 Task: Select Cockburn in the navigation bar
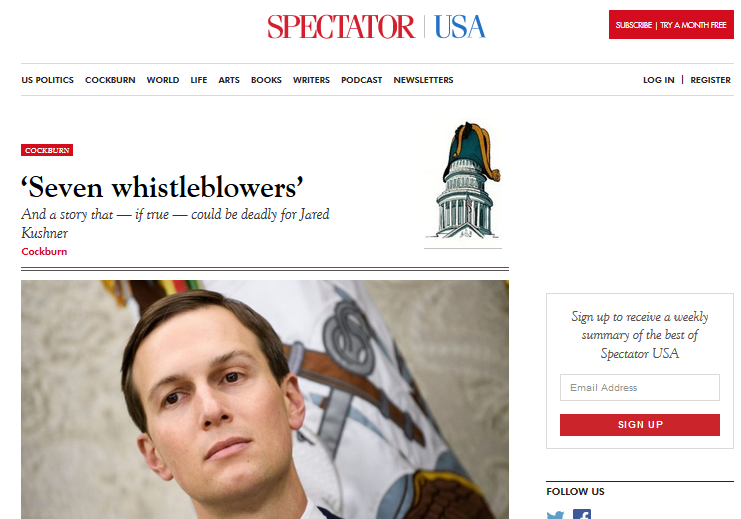pos(110,80)
